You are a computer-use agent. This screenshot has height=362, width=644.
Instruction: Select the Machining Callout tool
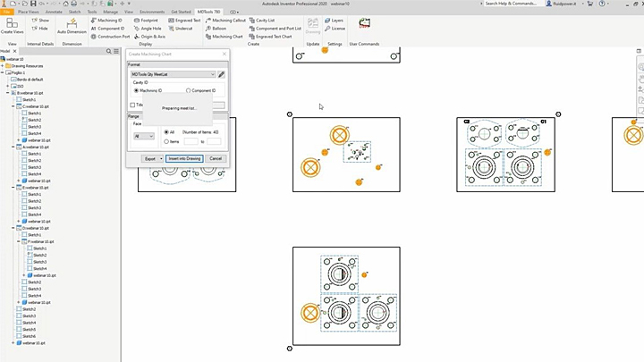(225, 20)
